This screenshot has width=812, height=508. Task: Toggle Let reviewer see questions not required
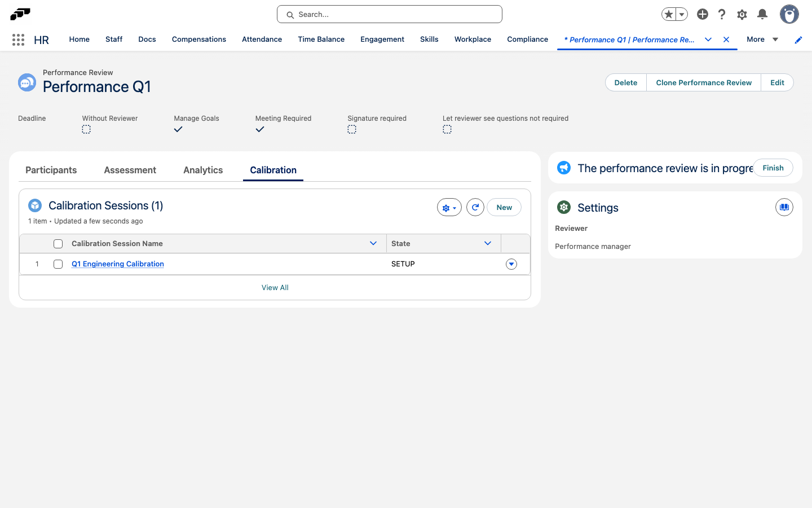tap(447, 130)
